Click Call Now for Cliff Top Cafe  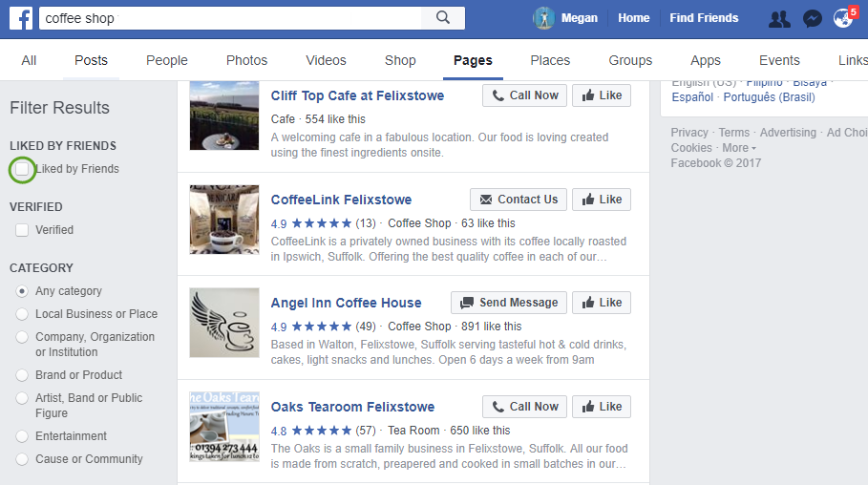[524, 95]
